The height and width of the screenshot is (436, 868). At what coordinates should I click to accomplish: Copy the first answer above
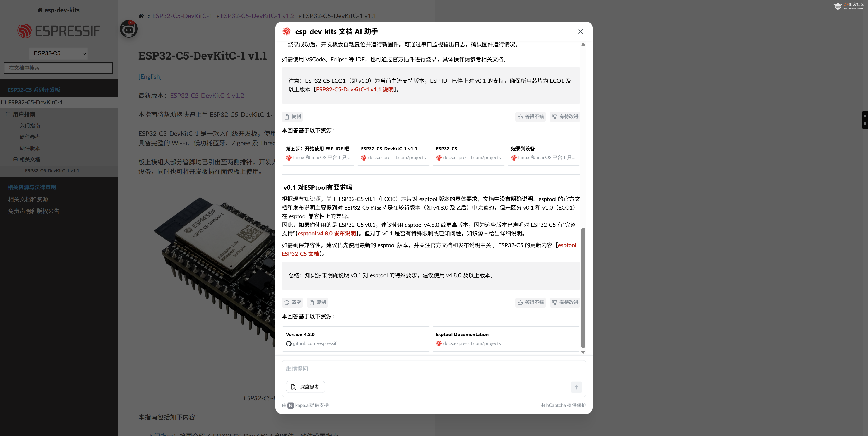click(x=292, y=117)
